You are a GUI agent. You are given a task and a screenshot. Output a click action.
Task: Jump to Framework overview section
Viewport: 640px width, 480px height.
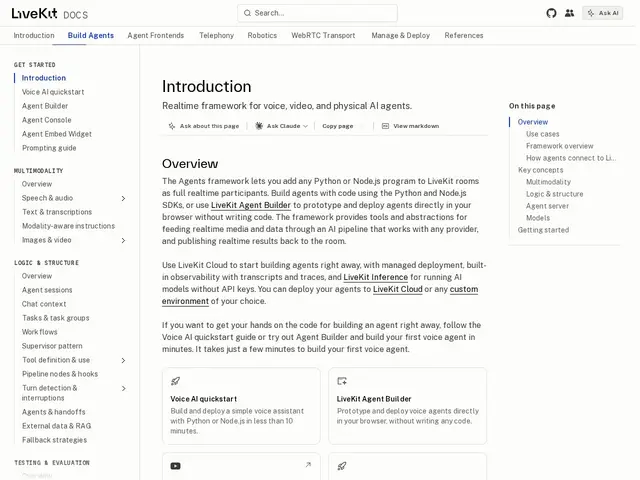tap(560, 146)
